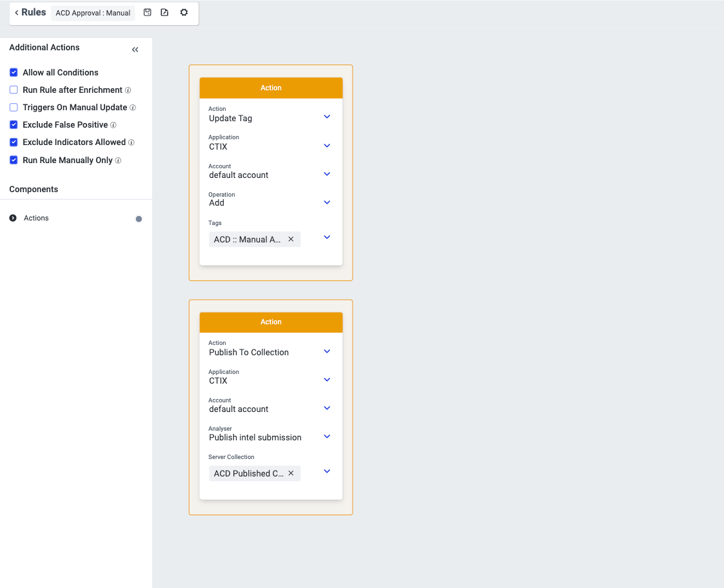Click info icon beside Exclude False Positive
Screen dimensions: 724x588
(113, 125)
